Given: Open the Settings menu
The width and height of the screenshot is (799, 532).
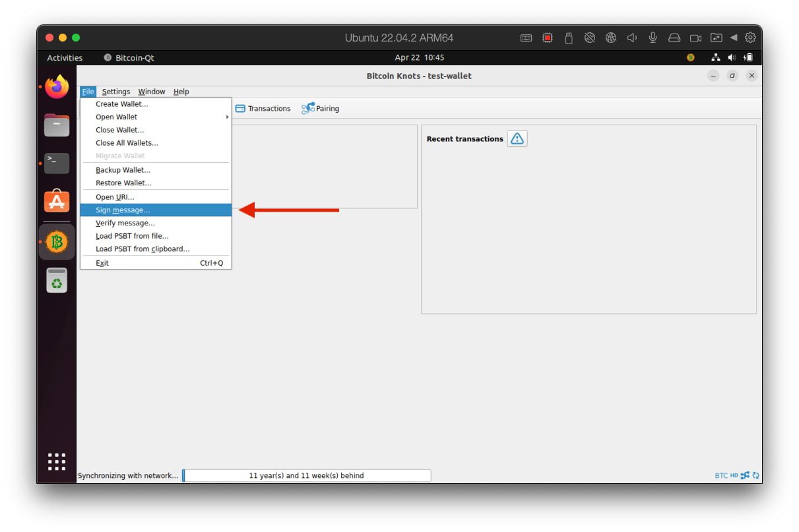Looking at the screenshot, I should [116, 92].
